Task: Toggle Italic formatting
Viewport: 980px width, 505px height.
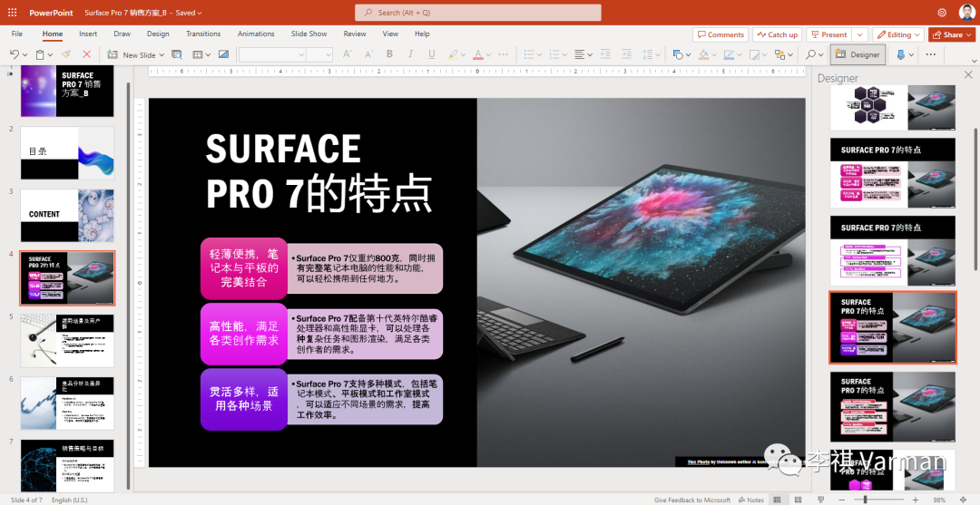Action: [411, 55]
